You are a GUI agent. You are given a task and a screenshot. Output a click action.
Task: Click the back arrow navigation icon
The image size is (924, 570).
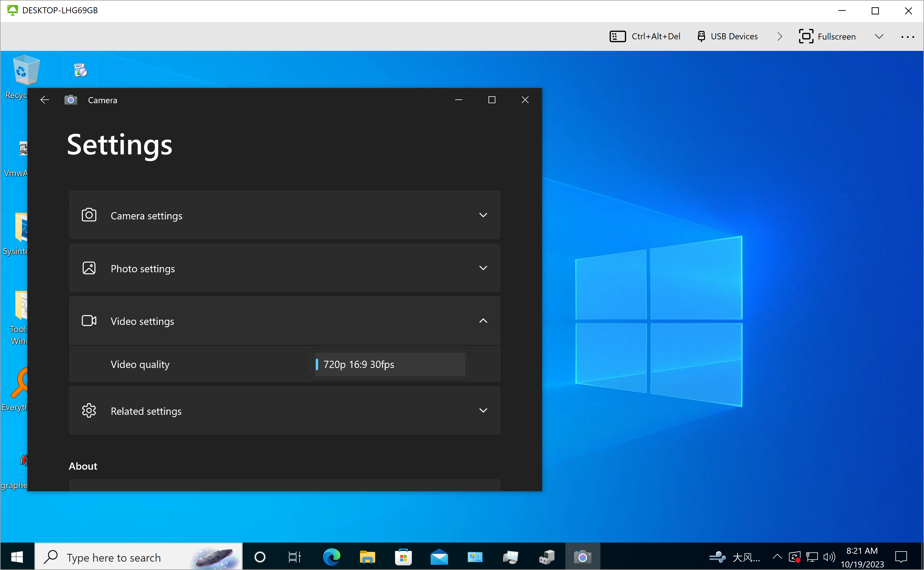coord(45,100)
